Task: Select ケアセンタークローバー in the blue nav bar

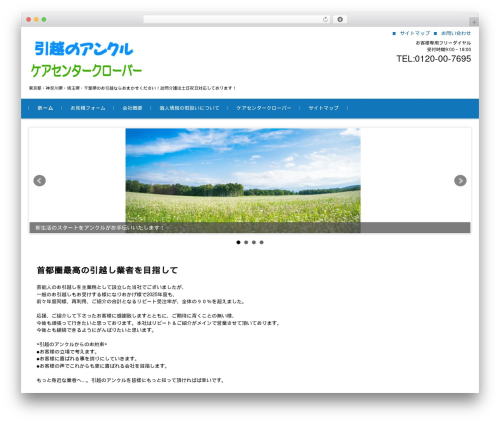Action: (x=264, y=108)
